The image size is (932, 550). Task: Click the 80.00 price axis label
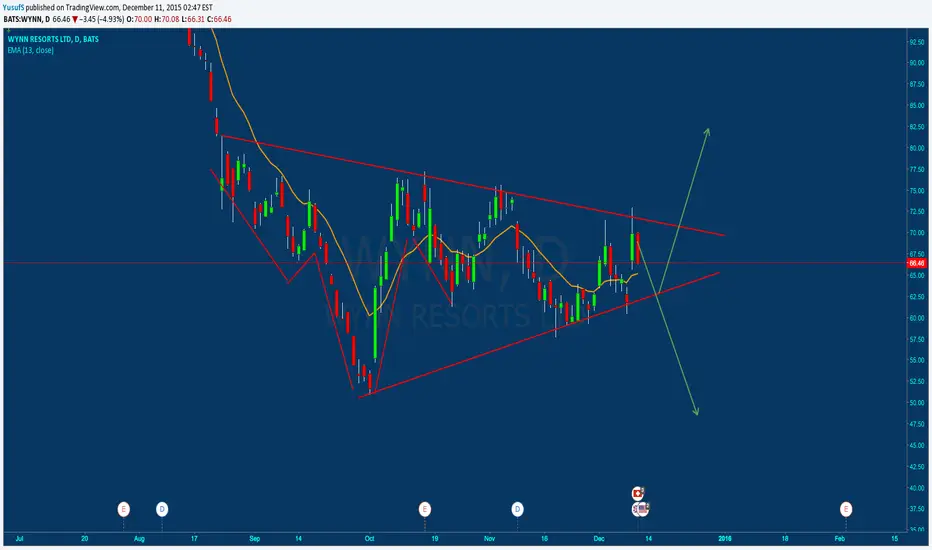917,148
